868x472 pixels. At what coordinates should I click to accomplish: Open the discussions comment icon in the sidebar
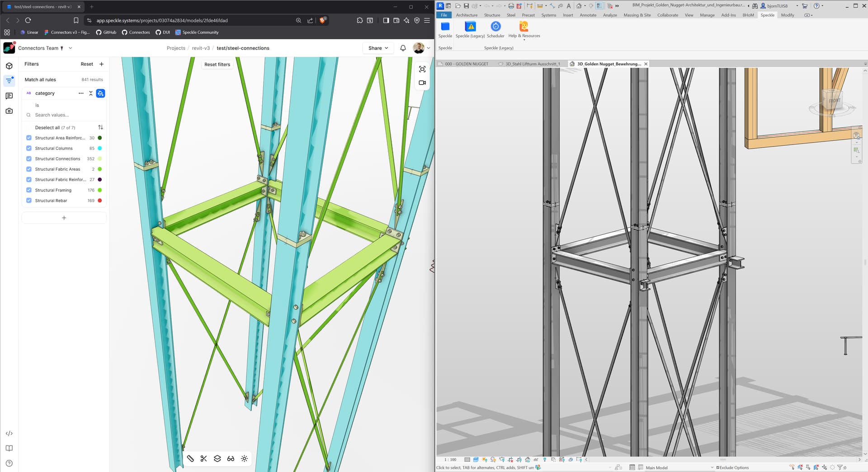tap(9, 96)
